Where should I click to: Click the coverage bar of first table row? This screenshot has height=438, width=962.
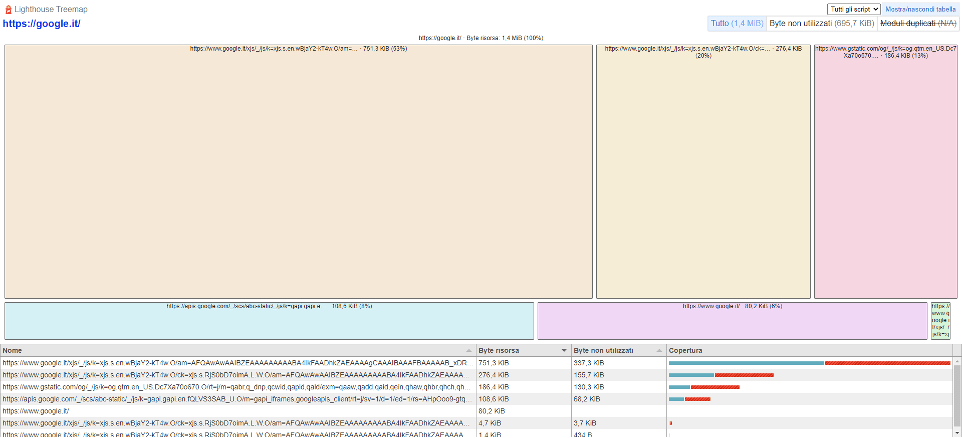(809, 363)
